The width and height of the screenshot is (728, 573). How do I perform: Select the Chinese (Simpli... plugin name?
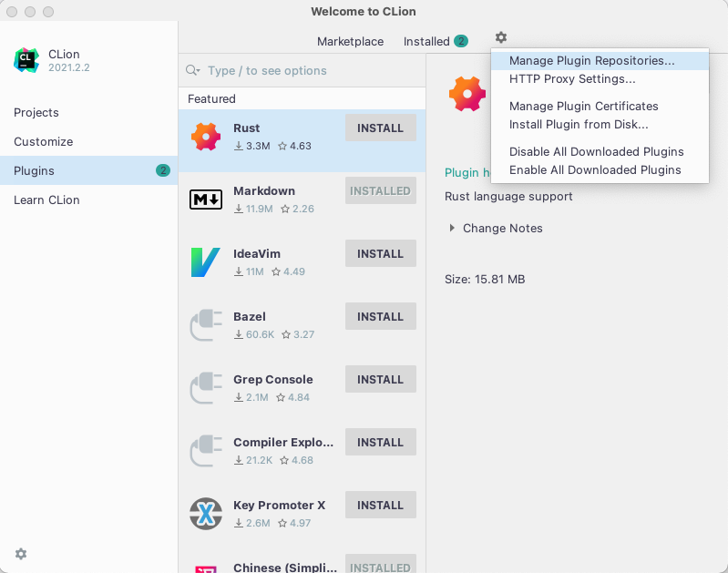(x=285, y=567)
